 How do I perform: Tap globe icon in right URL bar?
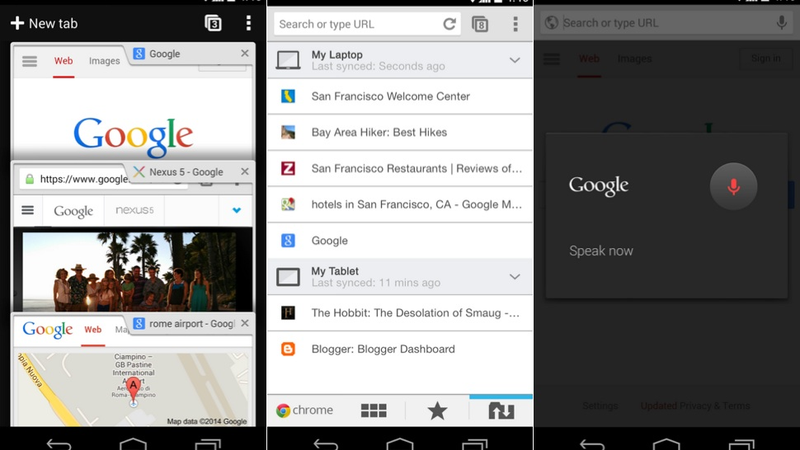coord(551,22)
